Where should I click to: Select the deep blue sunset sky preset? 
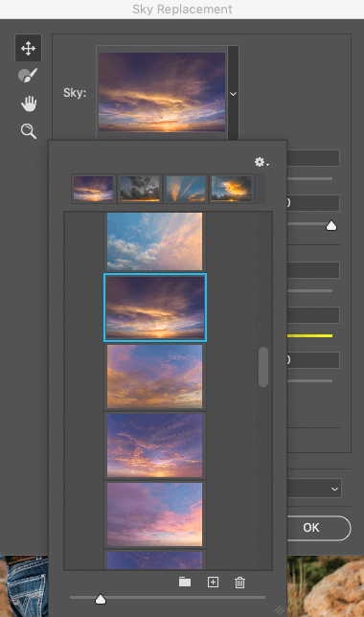[x=154, y=446]
